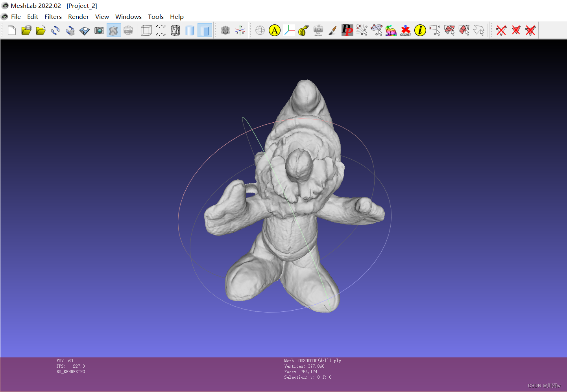Viewport: 567px width, 392px height.
Task: Toggle bounding box rendering
Action: [x=146, y=30]
